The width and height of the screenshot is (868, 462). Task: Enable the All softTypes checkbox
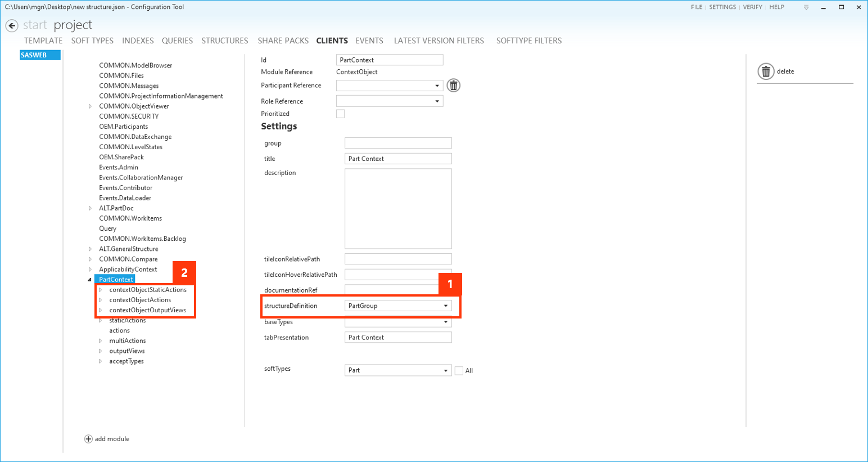pyautogui.click(x=459, y=371)
